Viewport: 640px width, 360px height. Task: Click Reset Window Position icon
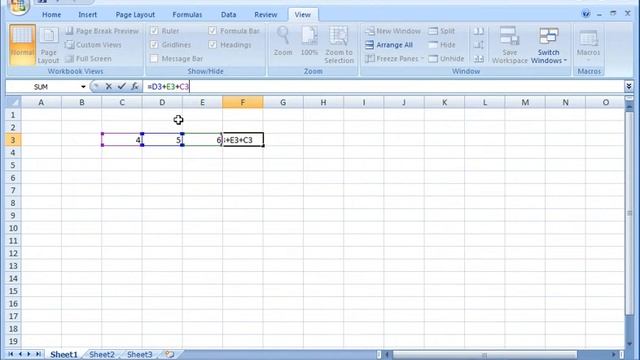(479, 59)
